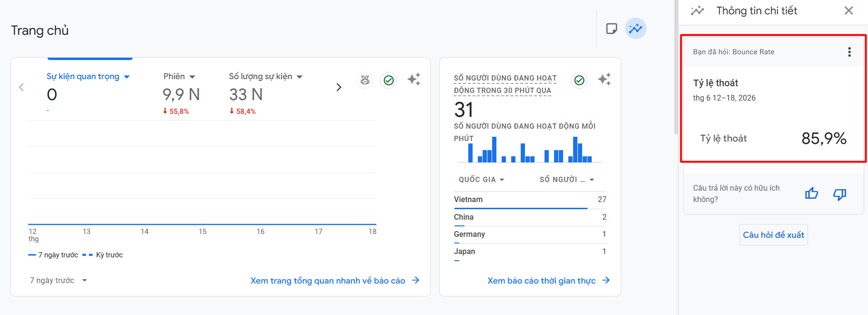868x315 pixels.
Task: Click the Trang chủ page heading
Action: click(x=40, y=30)
